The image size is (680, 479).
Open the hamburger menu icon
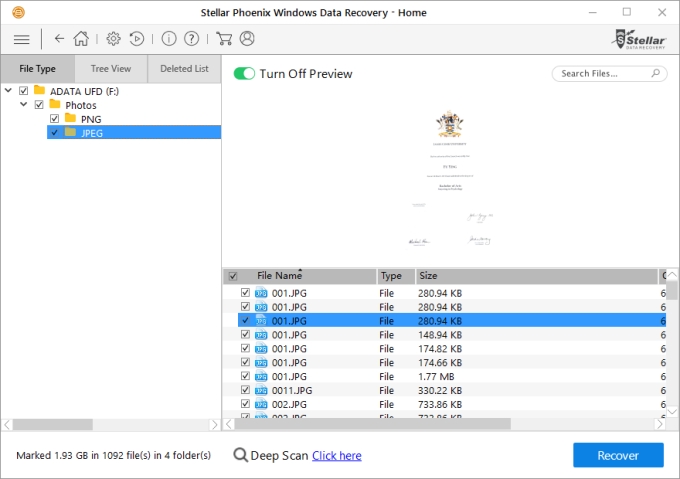tap(21, 39)
